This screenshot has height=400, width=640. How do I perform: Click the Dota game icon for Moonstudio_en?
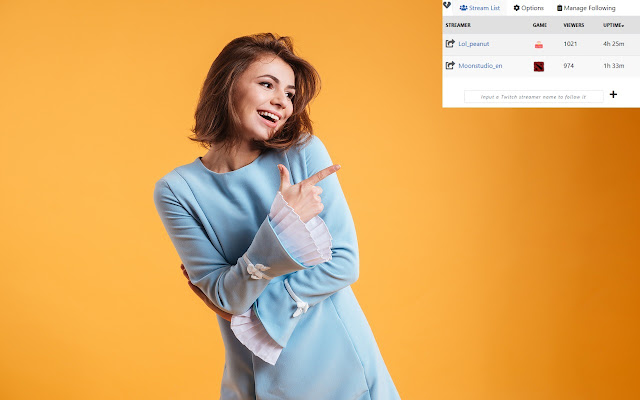point(539,66)
